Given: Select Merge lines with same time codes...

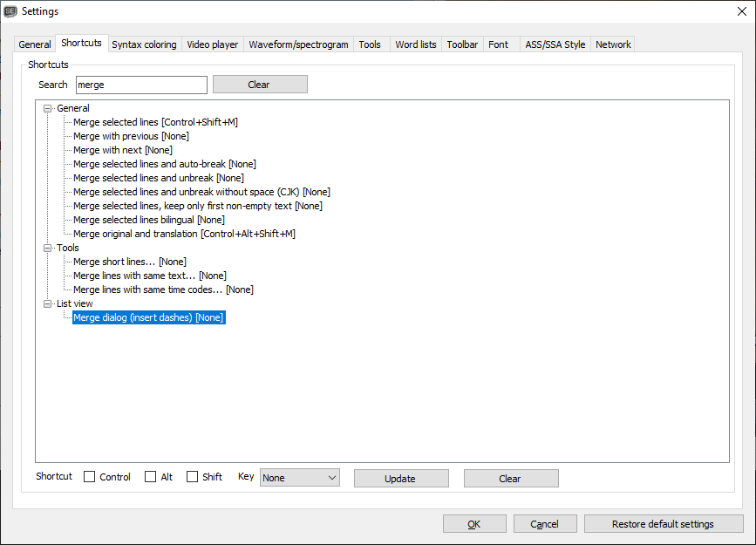Looking at the screenshot, I should point(163,290).
